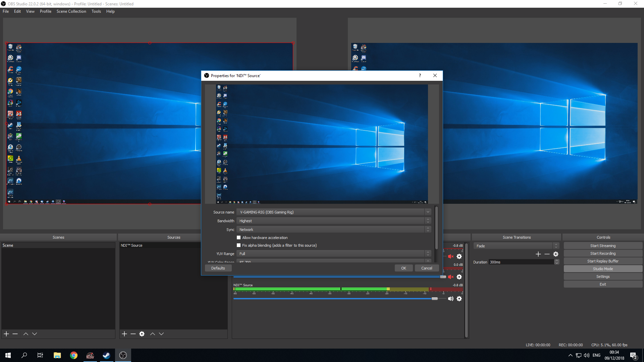Toggle Studio Mode button in Controls panel

[x=603, y=269]
